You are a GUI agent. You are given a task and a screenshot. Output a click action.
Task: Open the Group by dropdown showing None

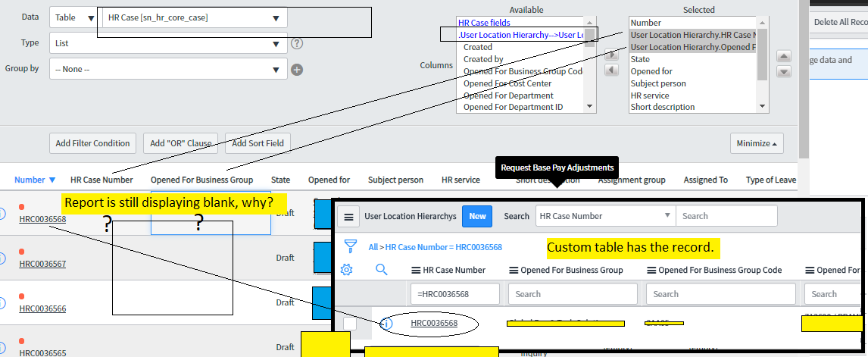click(168, 69)
